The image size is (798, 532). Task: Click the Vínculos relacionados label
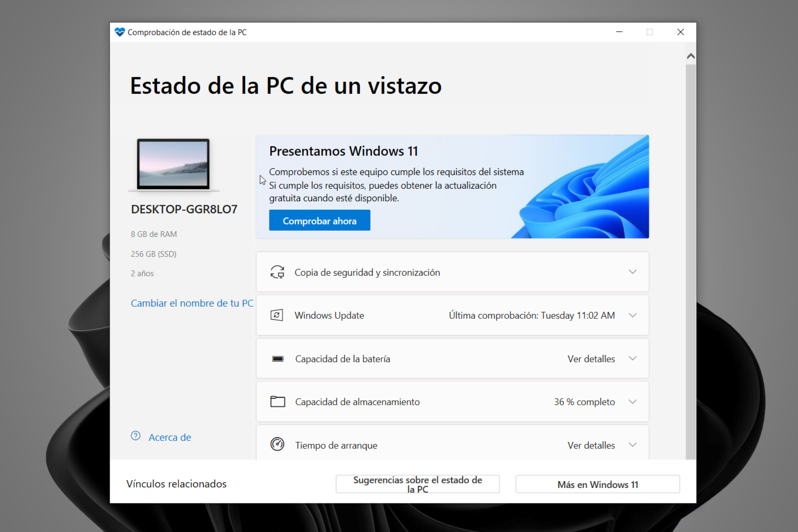176,484
